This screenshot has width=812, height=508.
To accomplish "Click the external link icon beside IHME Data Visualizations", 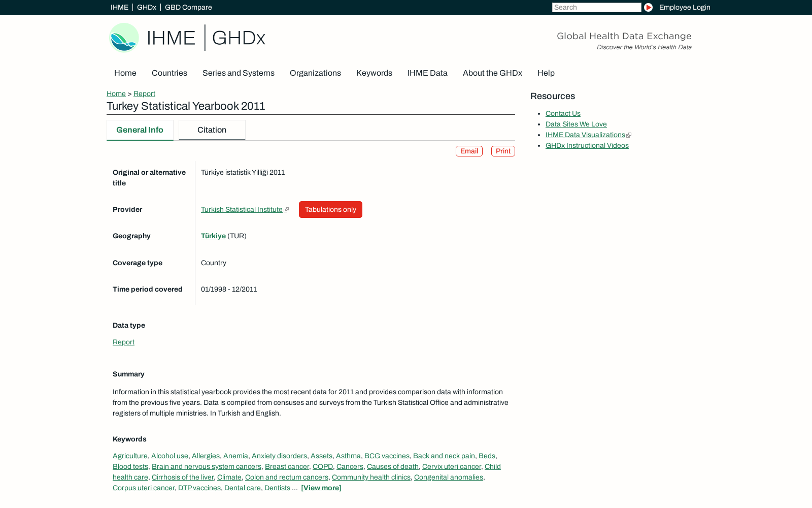I will pyautogui.click(x=629, y=135).
